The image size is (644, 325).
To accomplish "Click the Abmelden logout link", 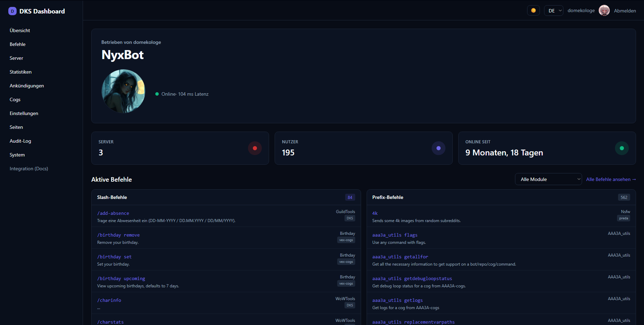I will click(625, 11).
